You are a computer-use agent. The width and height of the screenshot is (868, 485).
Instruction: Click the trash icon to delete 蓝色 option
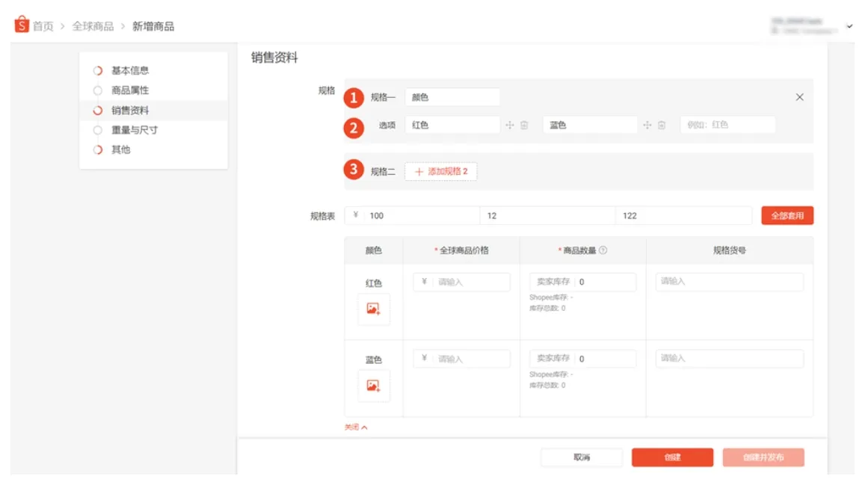coord(662,124)
